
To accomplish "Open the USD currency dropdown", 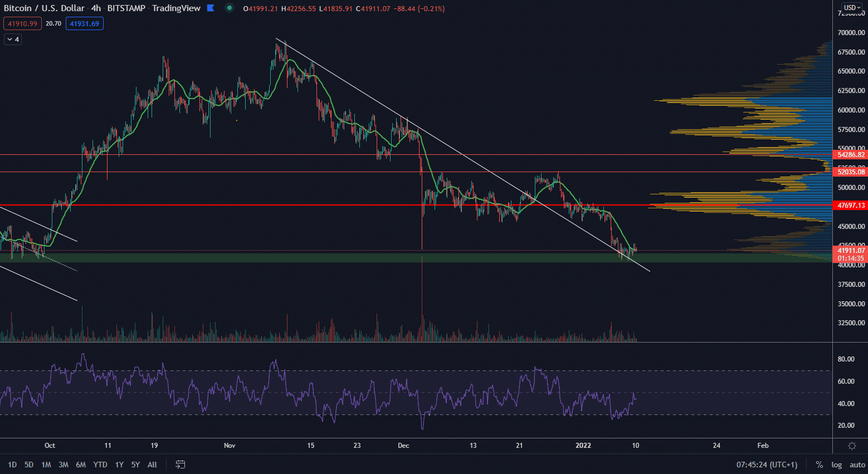I will point(851,7).
